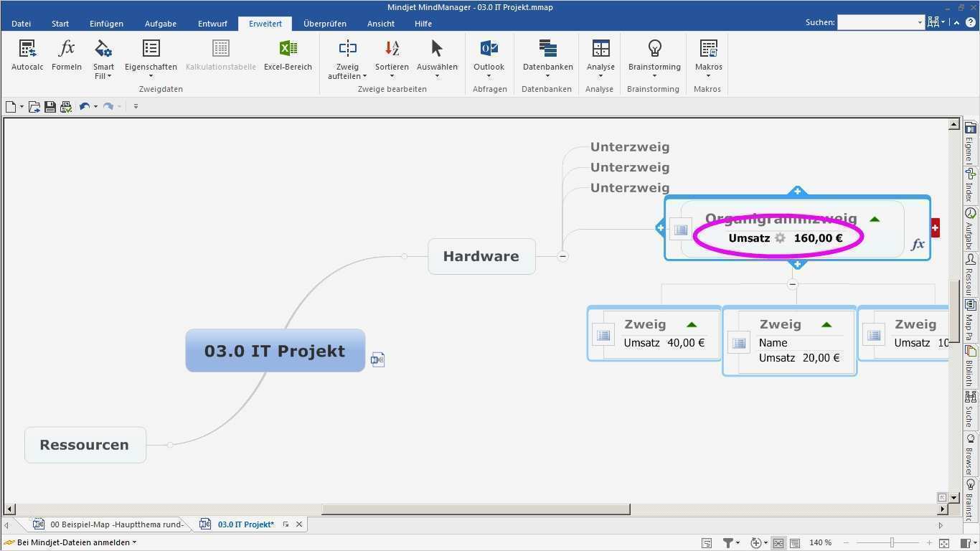Image resolution: width=980 pixels, height=551 pixels.
Task: Switch to the Einfügen ribbon tab
Action: click(106, 24)
